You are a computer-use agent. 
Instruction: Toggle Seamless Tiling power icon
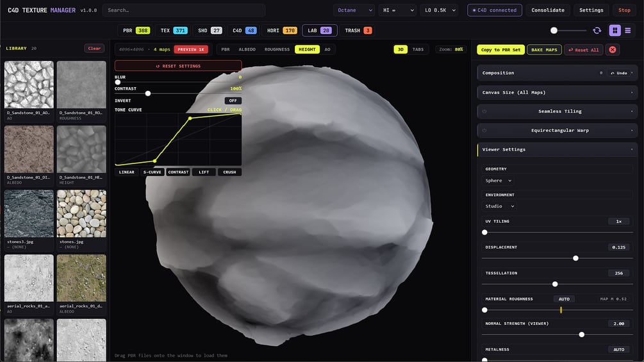pos(484,111)
